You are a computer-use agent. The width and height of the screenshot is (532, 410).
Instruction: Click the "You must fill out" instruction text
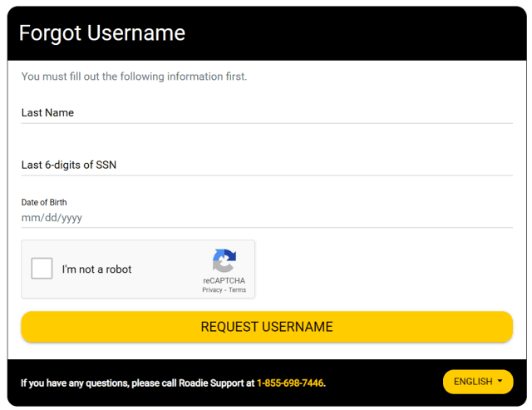(x=134, y=77)
